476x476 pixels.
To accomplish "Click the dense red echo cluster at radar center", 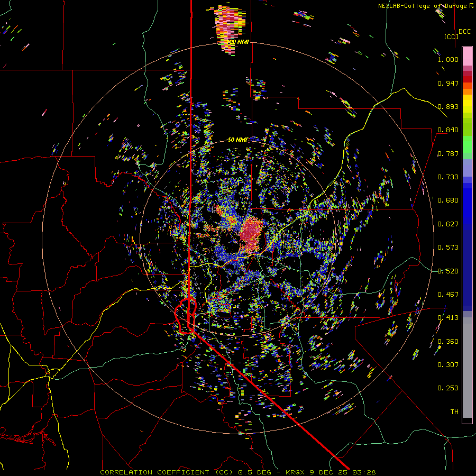I will (x=251, y=234).
